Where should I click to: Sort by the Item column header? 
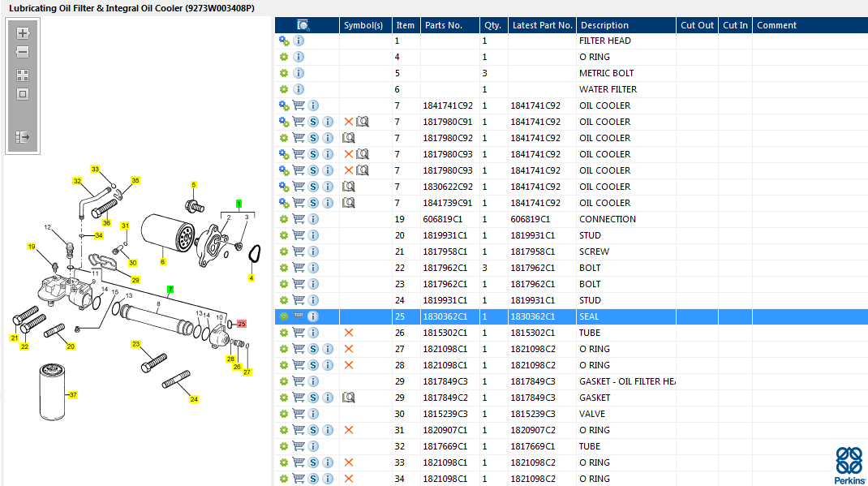(x=406, y=25)
